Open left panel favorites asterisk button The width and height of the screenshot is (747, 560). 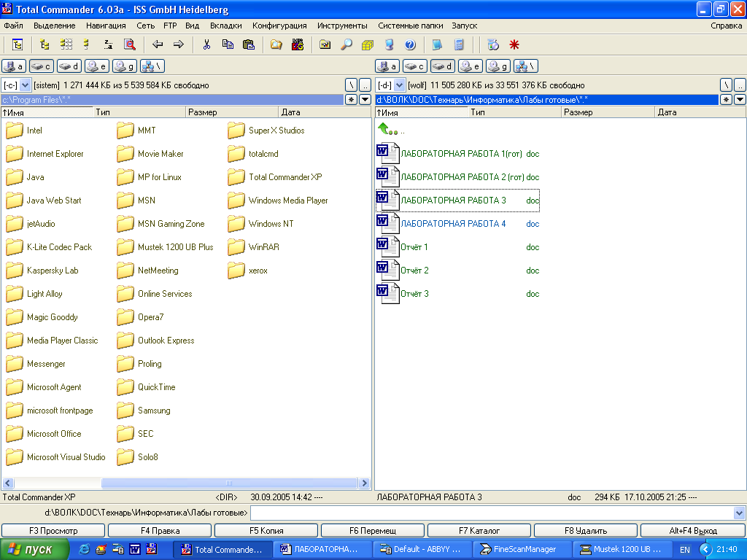(351, 99)
